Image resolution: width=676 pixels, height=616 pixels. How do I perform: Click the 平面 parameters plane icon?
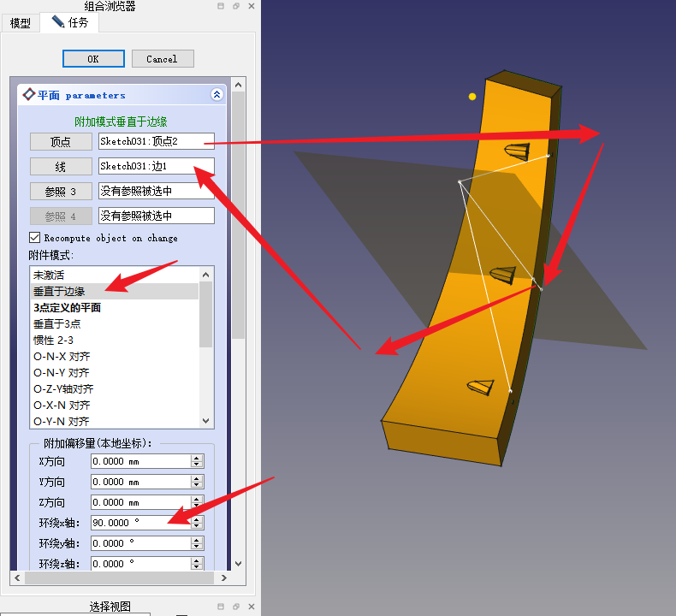29,94
